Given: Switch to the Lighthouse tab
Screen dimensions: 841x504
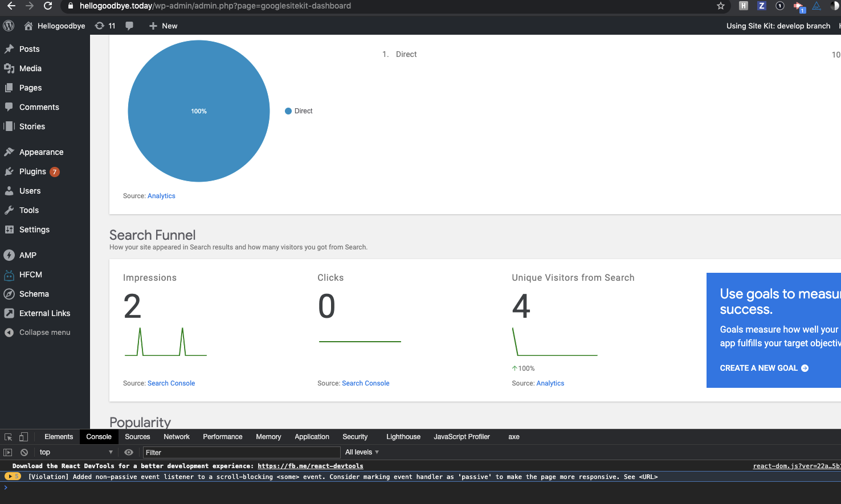Looking at the screenshot, I should tap(403, 437).
